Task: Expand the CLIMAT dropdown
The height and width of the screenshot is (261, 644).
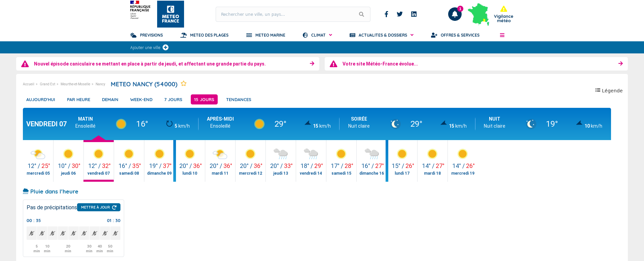Action: [x=317, y=35]
